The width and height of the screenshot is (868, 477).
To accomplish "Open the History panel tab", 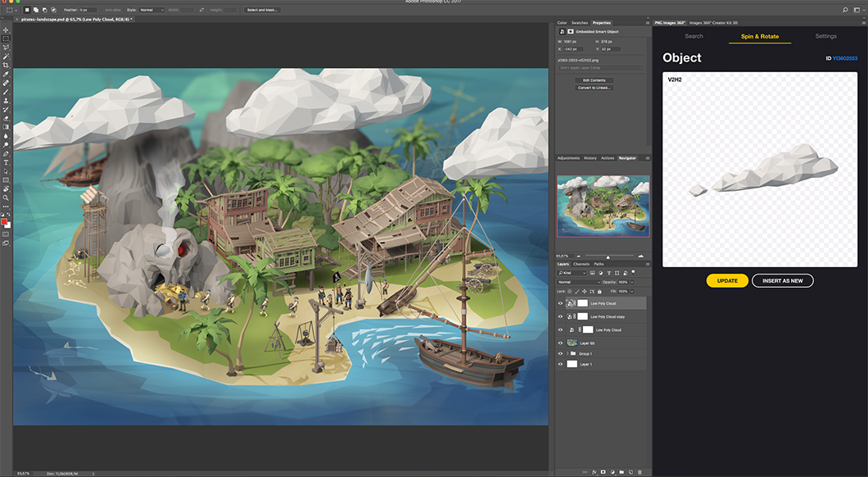I will 590,158.
